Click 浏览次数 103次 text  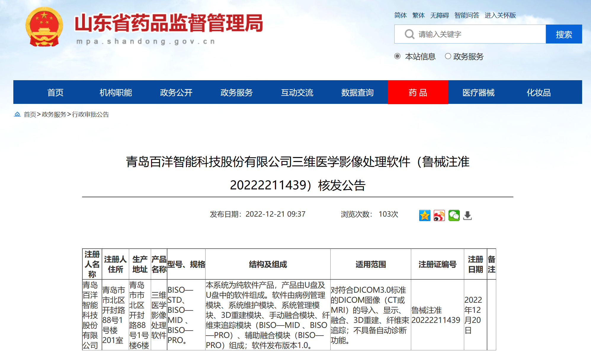pos(369,214)
